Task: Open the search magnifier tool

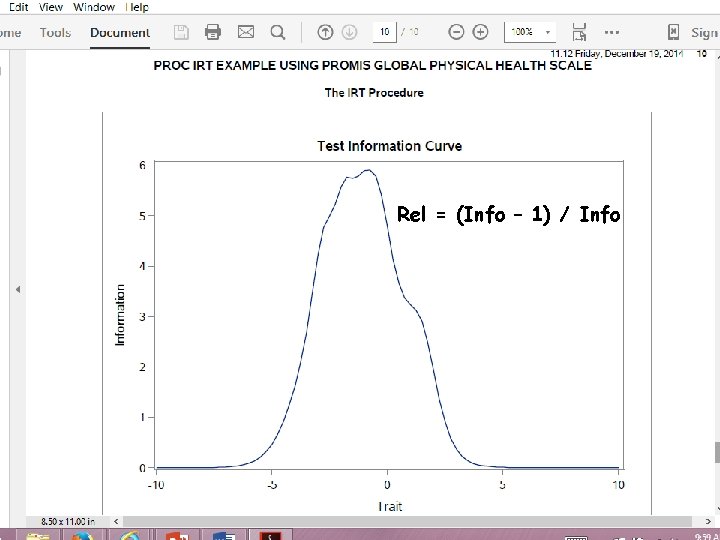Action: (x=278, y=32)
